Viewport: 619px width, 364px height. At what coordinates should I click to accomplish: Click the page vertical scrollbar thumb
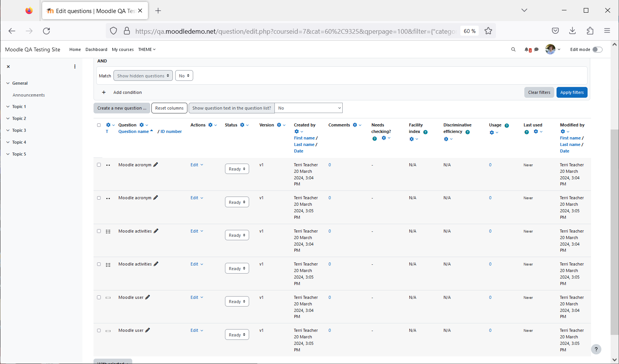[615, 233]
